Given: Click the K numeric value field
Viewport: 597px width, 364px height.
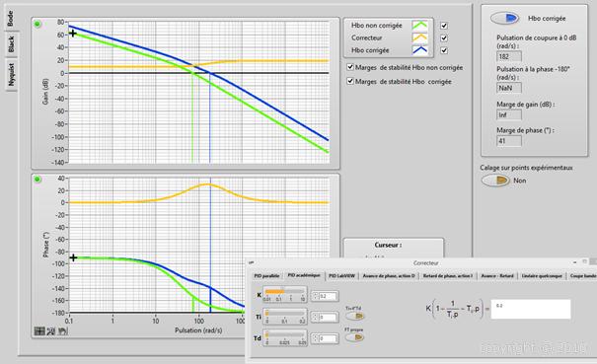Looking at the screenshot, I should (325, 296).
